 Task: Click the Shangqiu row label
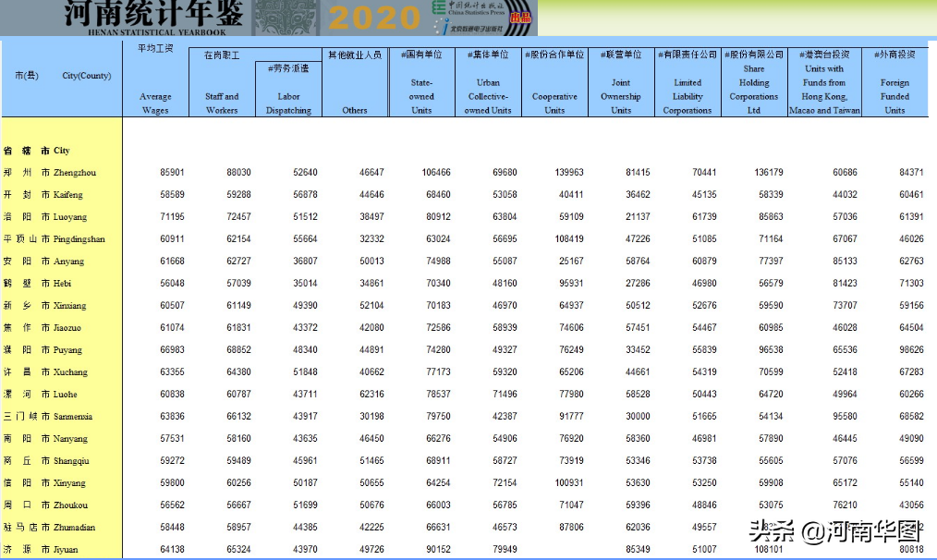(46, 460)
